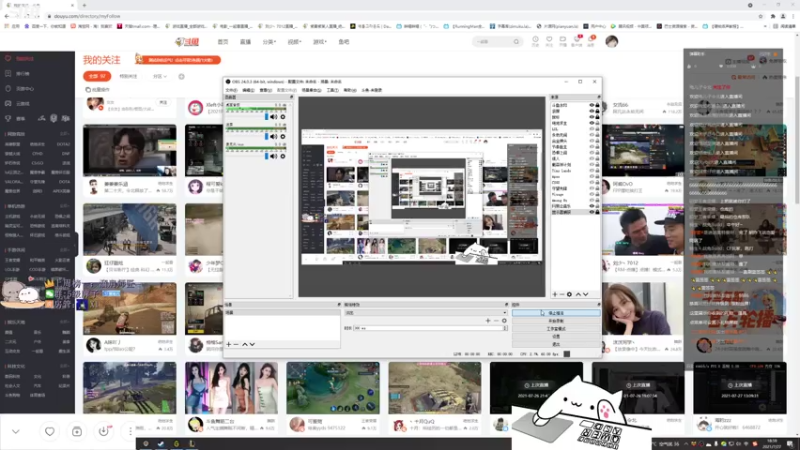Toggle lock of first source
This screenshot has height=450, width=800.
tap(597, 105)
